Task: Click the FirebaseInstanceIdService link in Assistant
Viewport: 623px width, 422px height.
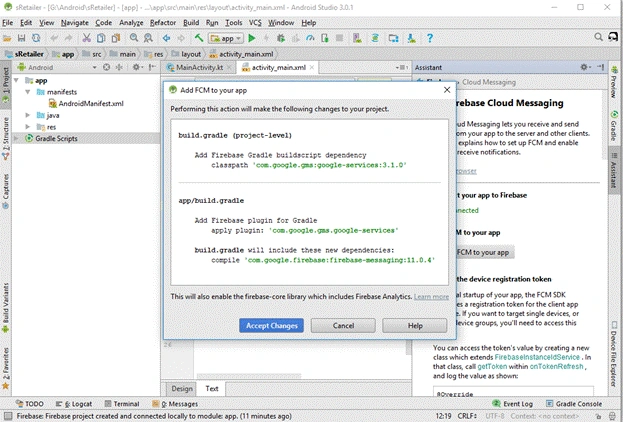Action: [x=537, y=357]
